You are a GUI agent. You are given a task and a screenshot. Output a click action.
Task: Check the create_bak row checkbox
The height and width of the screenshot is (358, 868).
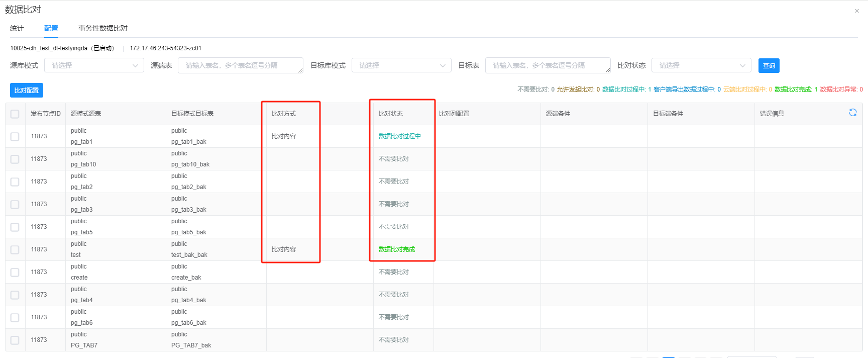pyautogui.click(x=15, y=273)
